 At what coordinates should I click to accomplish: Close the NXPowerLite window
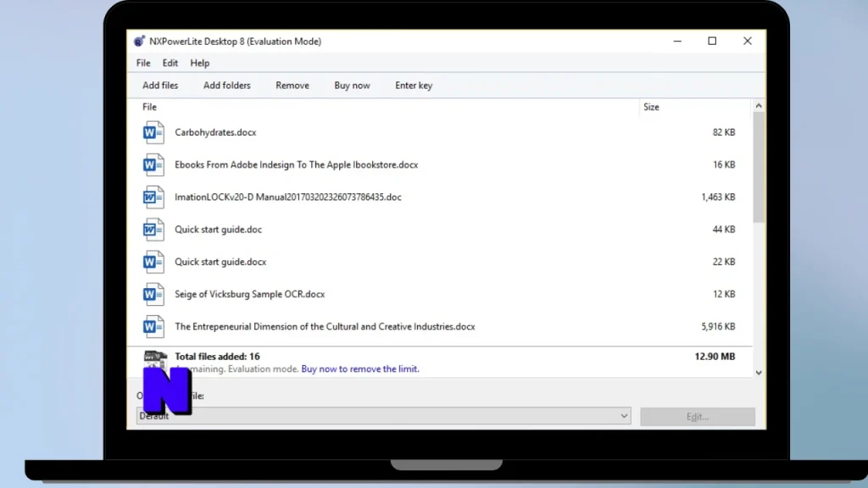click(748, 41)
